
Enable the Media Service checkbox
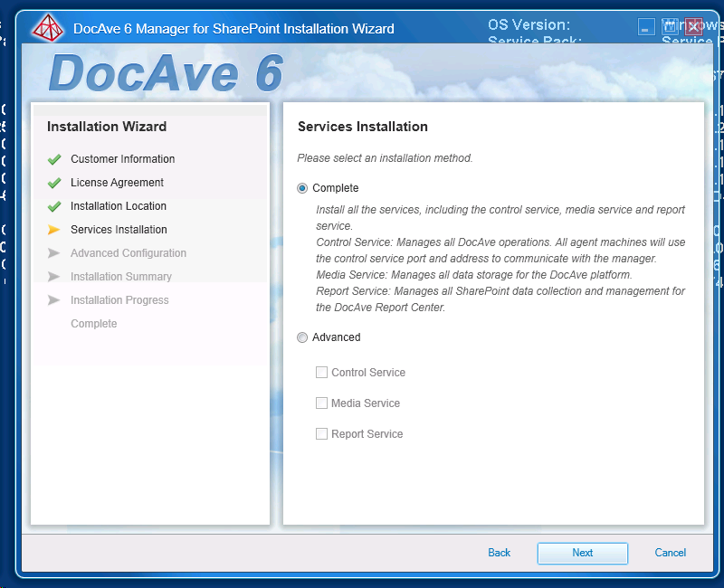(x=321, y=403)
